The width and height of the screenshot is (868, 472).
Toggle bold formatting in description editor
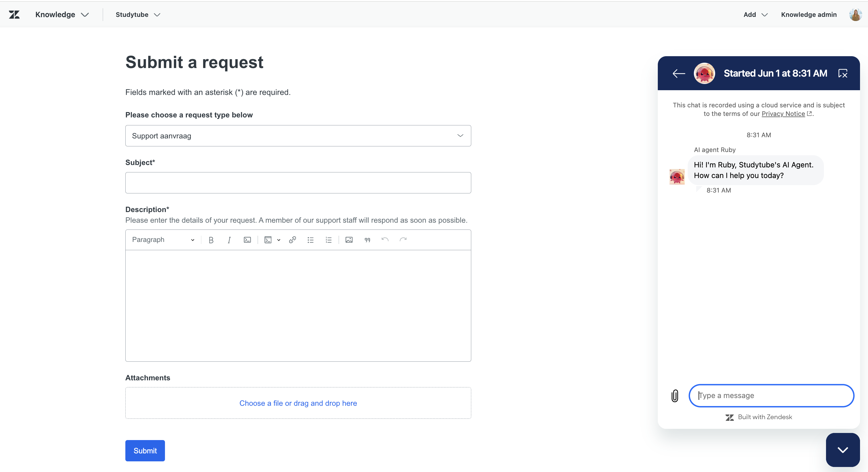[x=211, y=240]
